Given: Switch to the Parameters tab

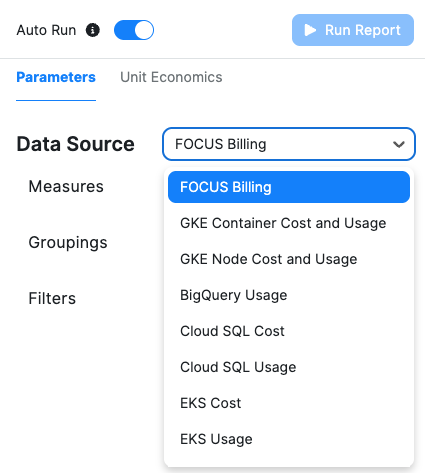Looking at the screenshot, I should [x=56, y=77].
